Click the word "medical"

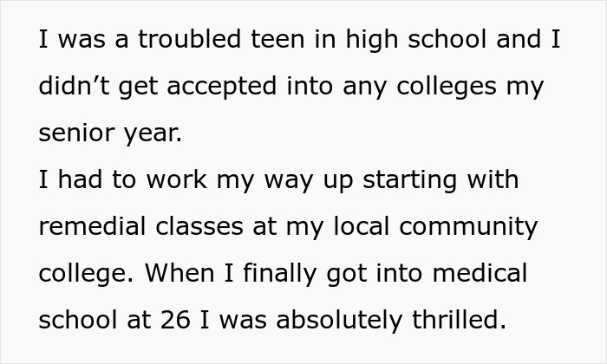click(x=481, y=275)
